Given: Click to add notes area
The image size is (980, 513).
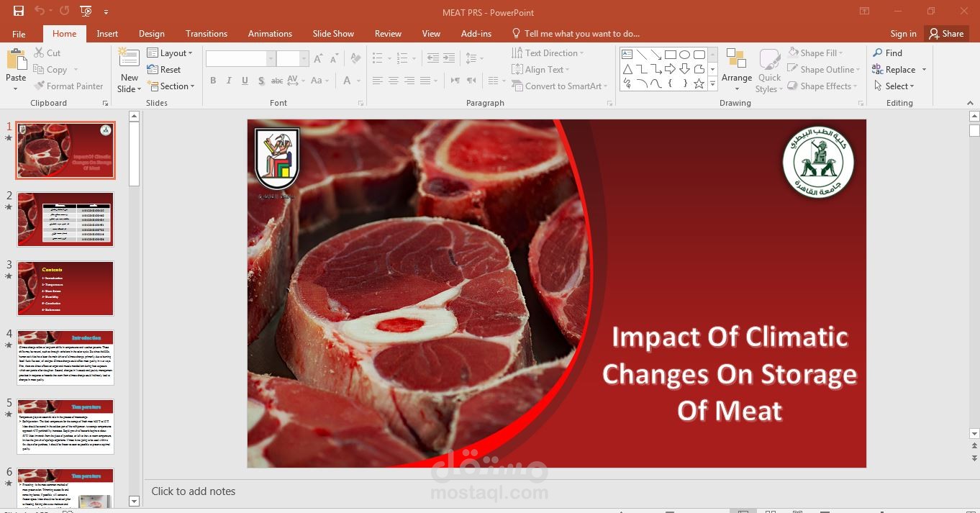Looking at the screenshot, I should pos(194,491).
